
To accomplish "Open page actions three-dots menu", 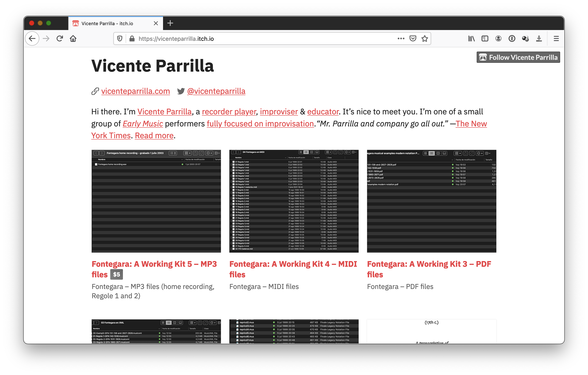I will [x=401, y=39].
